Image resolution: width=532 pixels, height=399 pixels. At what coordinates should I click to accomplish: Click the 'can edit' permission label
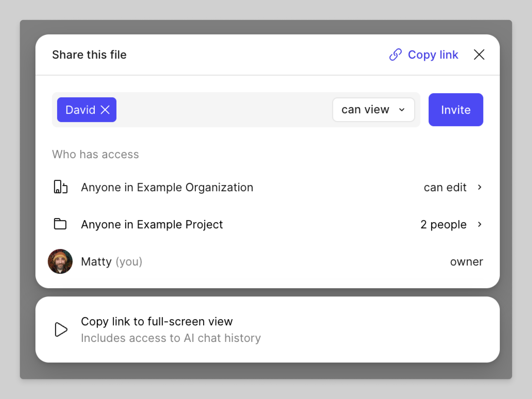(x=445, y=187)
